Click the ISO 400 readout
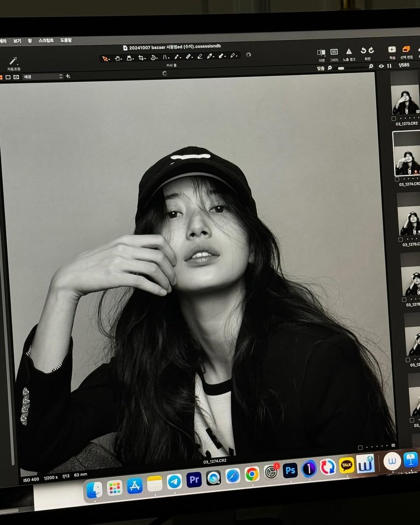Screen dimensions: 420x525 [x=31, y=479]
